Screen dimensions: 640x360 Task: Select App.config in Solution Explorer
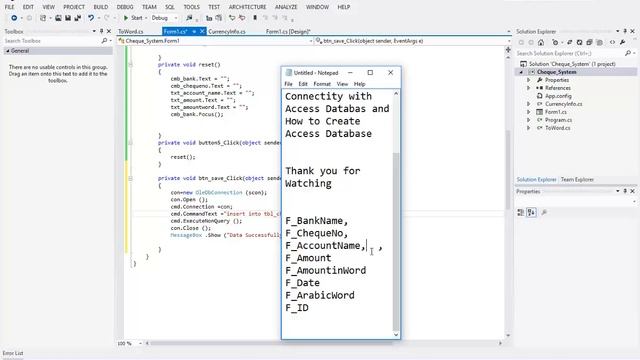tap(558, 96)
